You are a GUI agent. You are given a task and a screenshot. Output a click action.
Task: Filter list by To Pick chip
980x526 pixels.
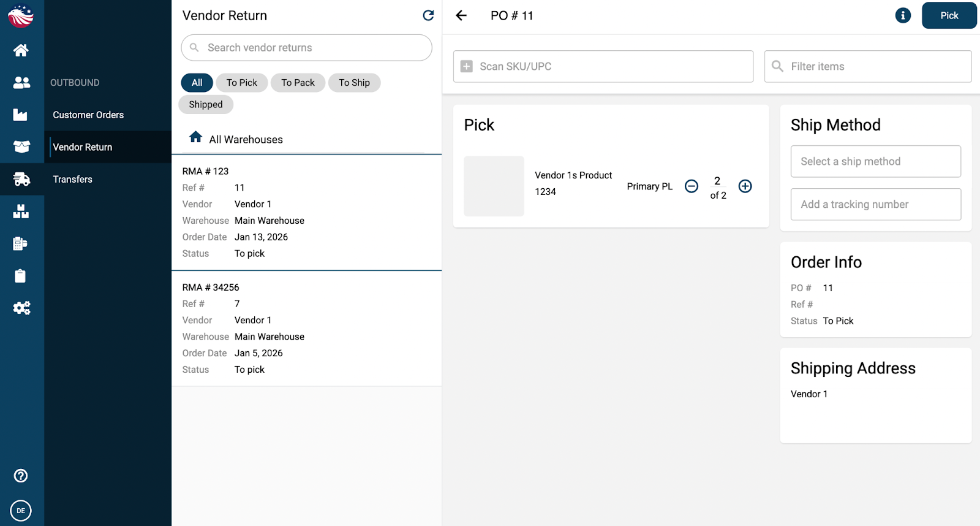(x=241, y=83)
